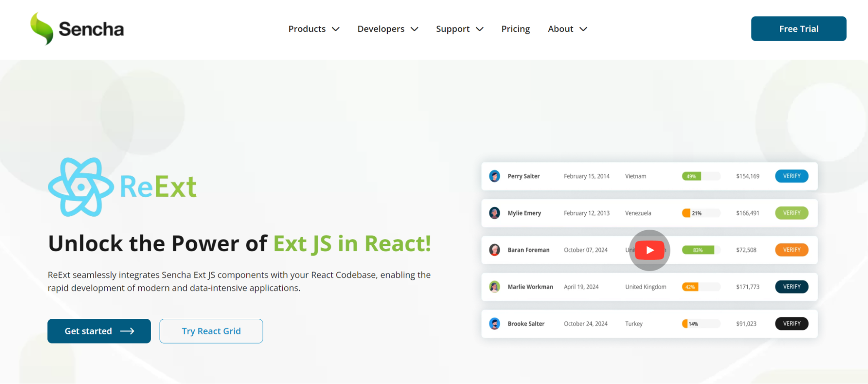Select the name 'Brooke Salter'

pos(526,324)
